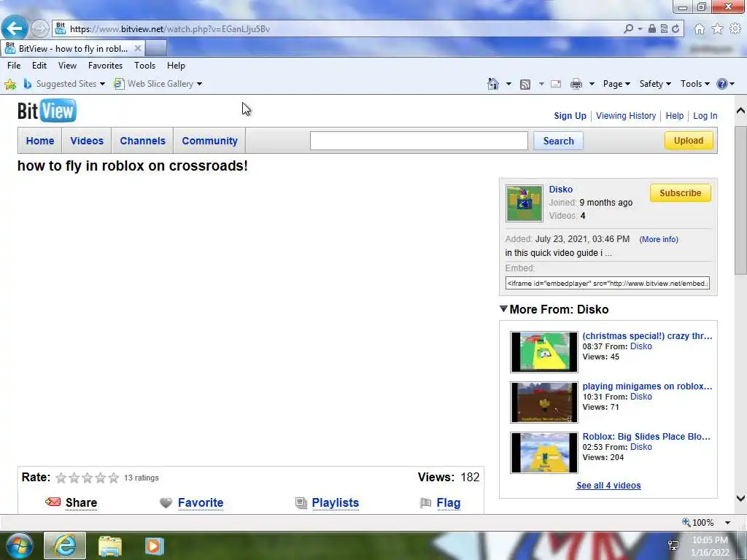Click the Home icon at top right
Image resolution: width=747 pixels, height=560 pixels.
[699, 29]
